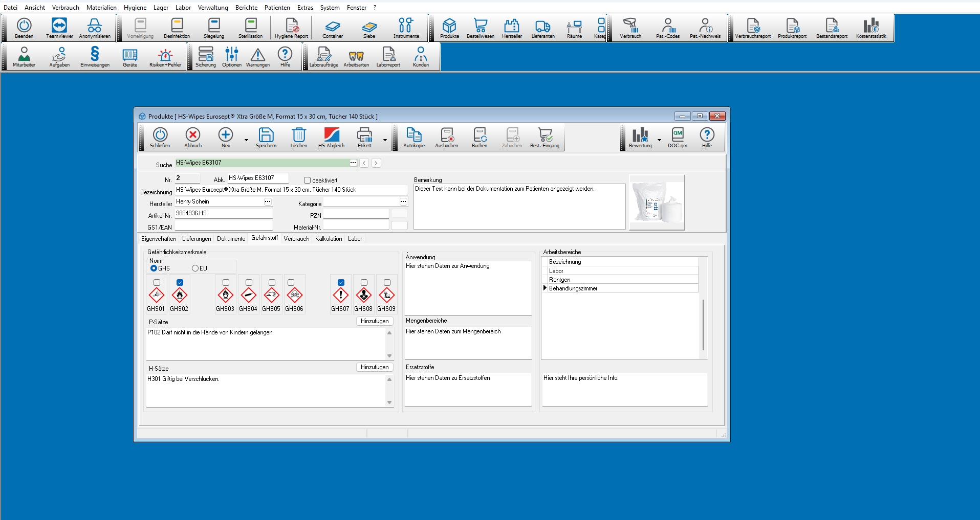Screen dimensions: 980x520
Task: Open Laboraufträge from main toolbar
Action: click(323, 57)
